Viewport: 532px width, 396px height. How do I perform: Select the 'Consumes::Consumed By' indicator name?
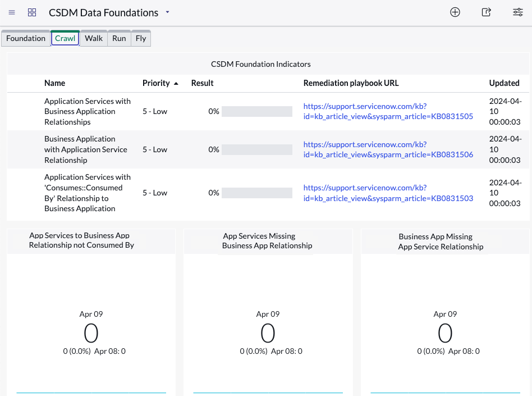click(88, 193)
